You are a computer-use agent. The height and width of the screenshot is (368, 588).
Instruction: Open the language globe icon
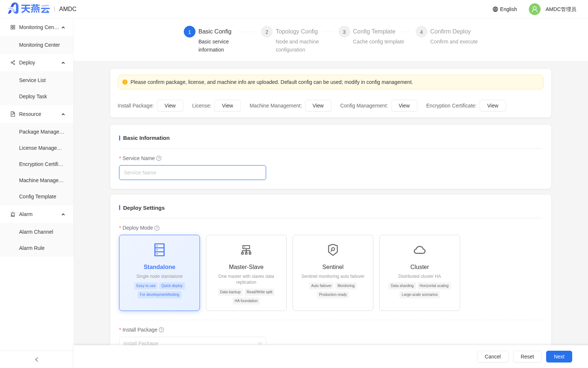495,9
